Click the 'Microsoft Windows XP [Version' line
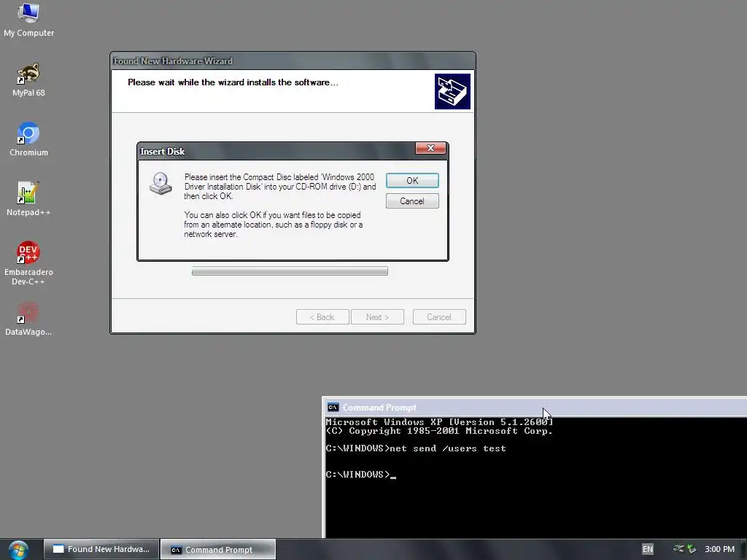This screenshot has width=747, height=560. pos(439,422)
